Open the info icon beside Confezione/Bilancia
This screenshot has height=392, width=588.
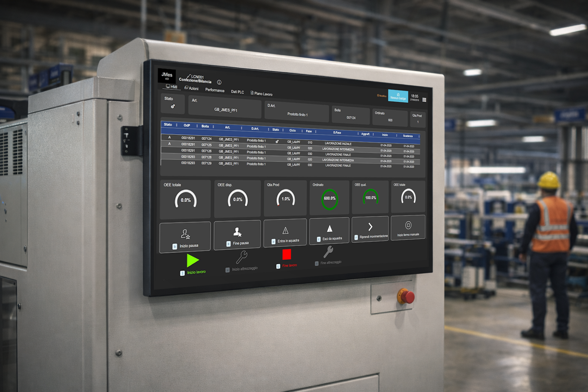coord(219,82)
